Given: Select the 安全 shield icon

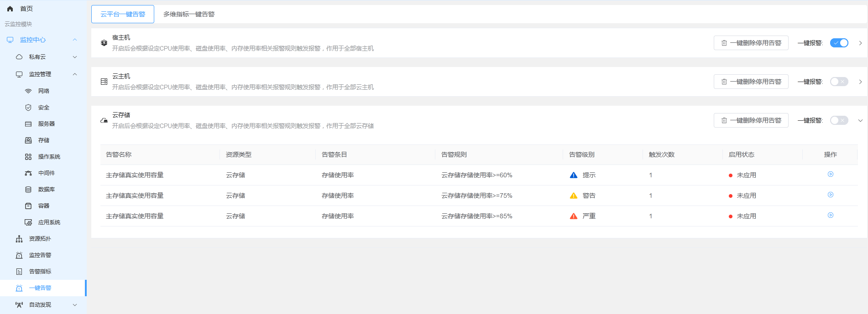Looking at the screenshot, I should click(28, 108).
